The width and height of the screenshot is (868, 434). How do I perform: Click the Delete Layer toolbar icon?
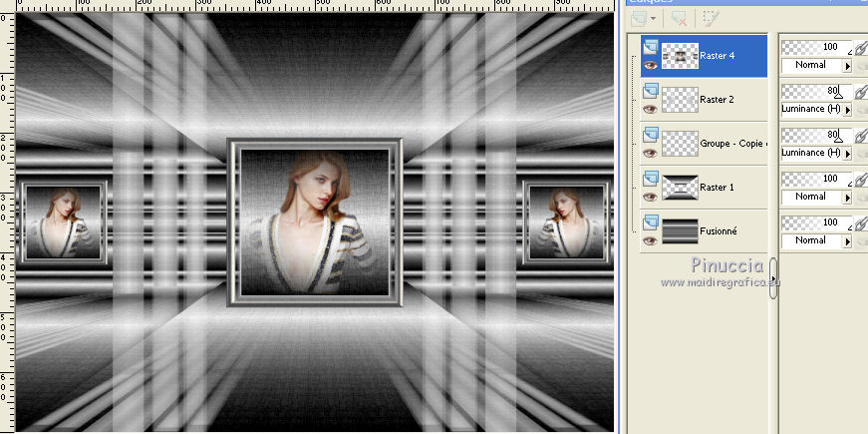[x=680, y=18]
